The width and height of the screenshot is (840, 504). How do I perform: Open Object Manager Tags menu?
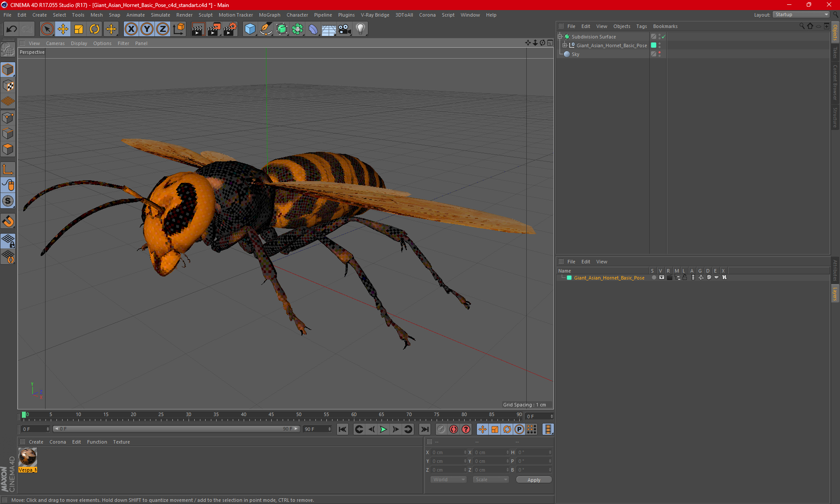641,26
